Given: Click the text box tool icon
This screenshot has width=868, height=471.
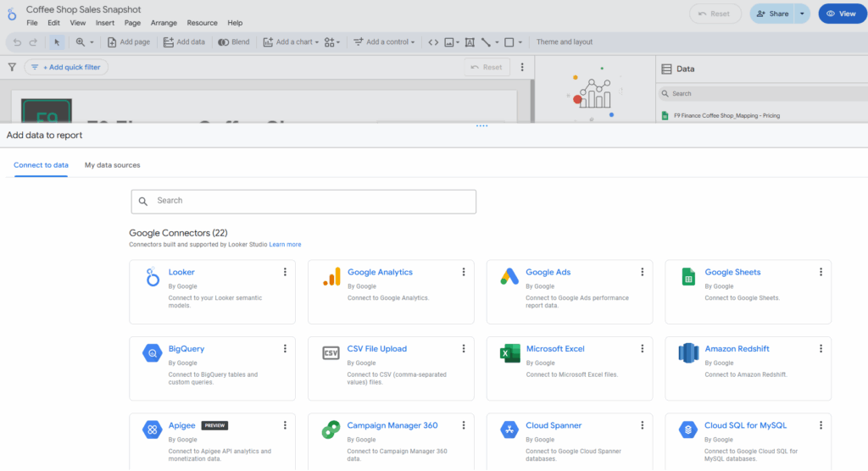Looking at the screenshot, I should point(470,42).
